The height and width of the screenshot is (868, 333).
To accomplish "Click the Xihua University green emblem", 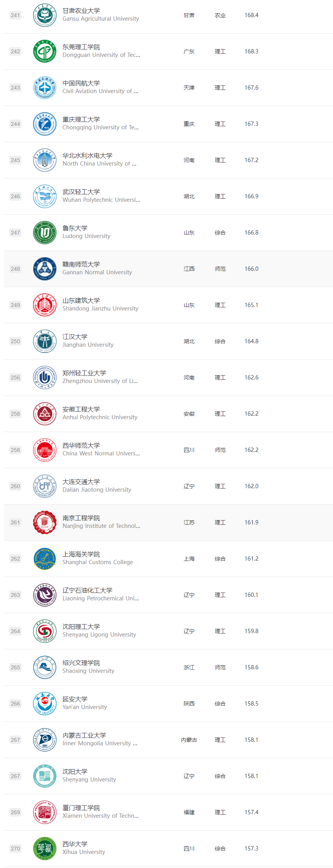I will tap(45, 849).
